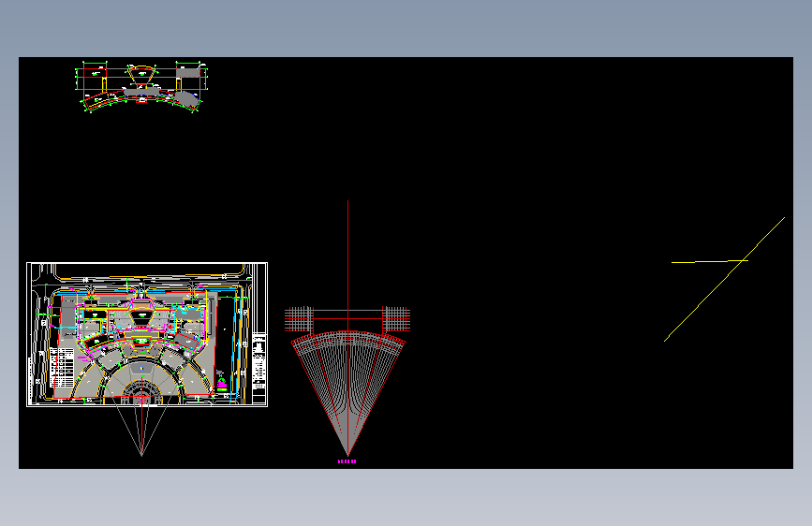812x526 pixels.
Task: Click the gray triangle below the site plan
Action: pos(141,431)
